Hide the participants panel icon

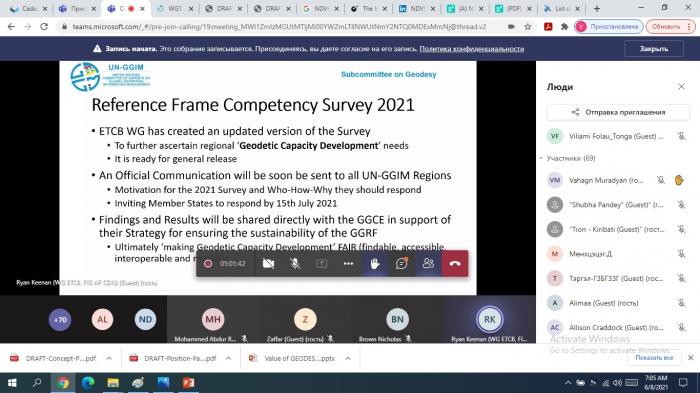[x=428, y=263]
